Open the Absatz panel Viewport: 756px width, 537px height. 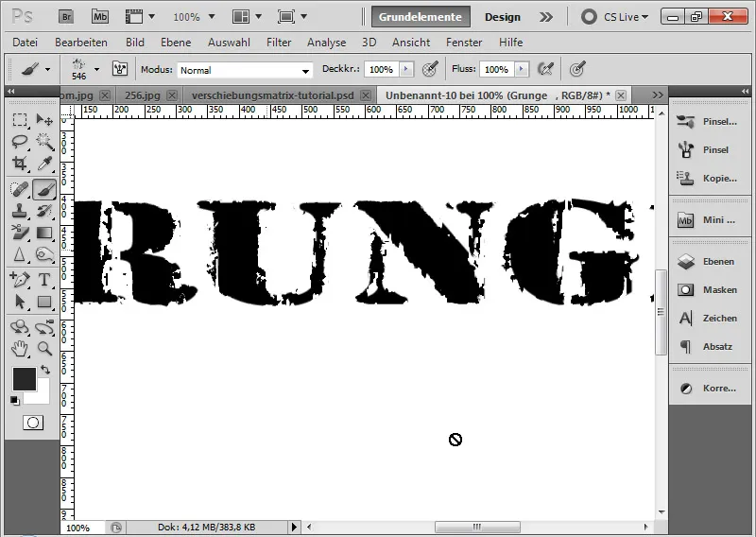coord(710,347)
